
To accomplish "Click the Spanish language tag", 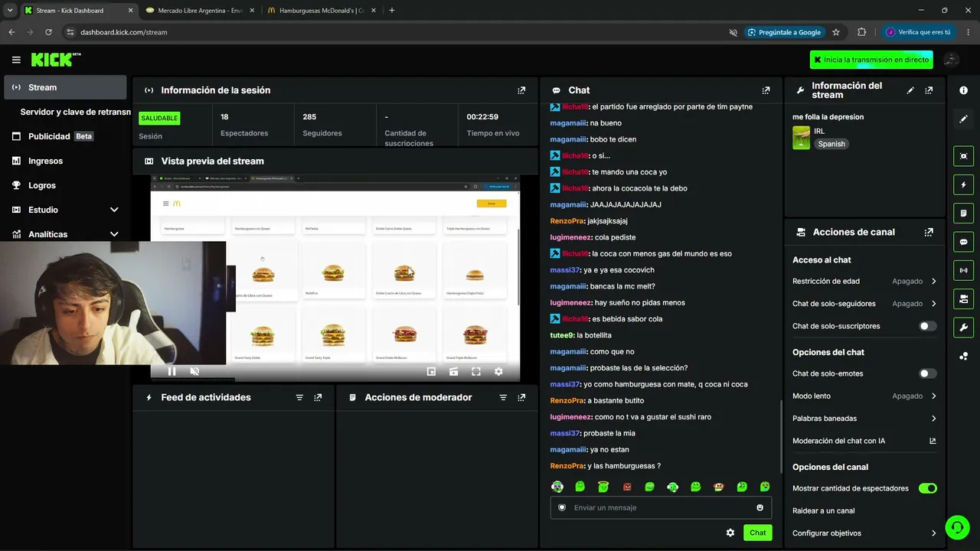I will click(x=831, y=144).
